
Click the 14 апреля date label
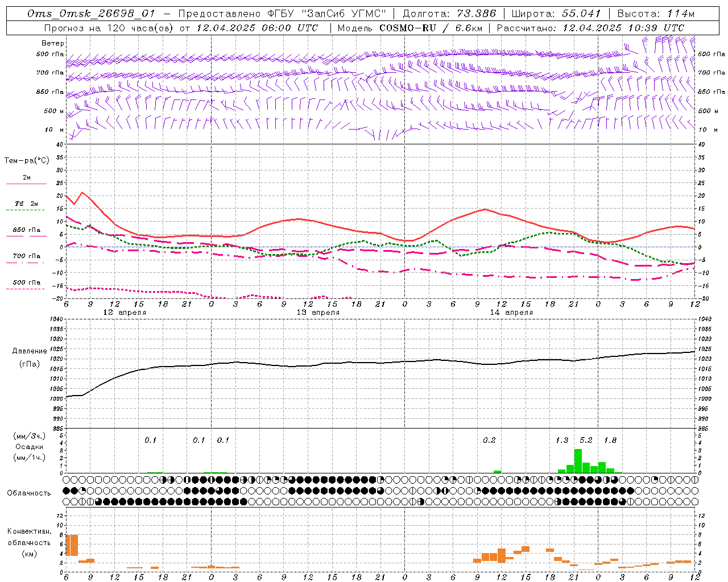click(x=511, y=313)
